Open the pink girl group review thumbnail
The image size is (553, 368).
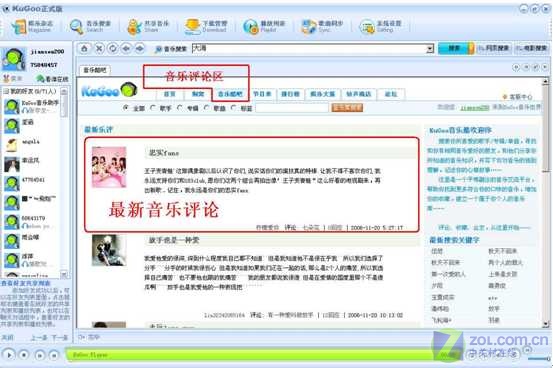coord(109,167)
